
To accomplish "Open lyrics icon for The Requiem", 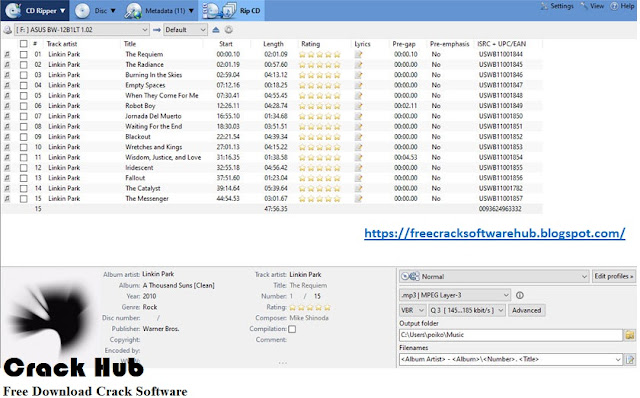I will (x=358, y=54).
